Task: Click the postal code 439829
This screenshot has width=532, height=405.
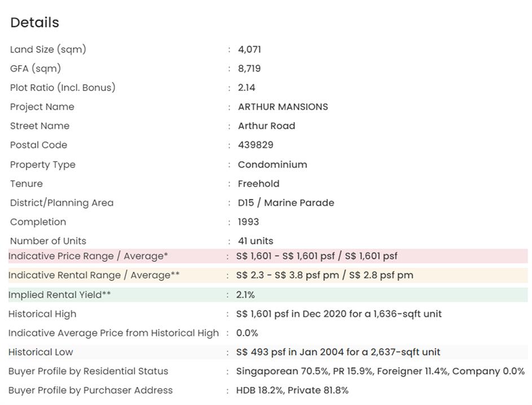Action: pos(256,145)
